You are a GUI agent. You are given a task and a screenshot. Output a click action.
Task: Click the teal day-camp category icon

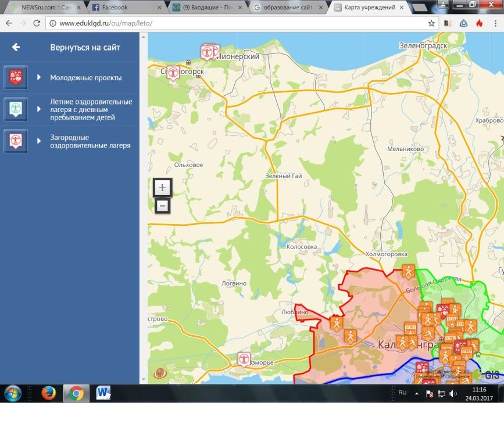[15, 109]
